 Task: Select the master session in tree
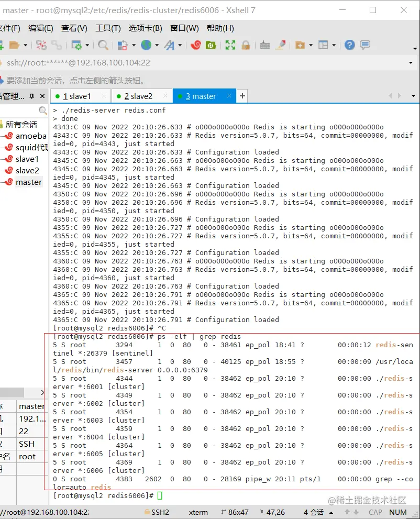point(29,182)
